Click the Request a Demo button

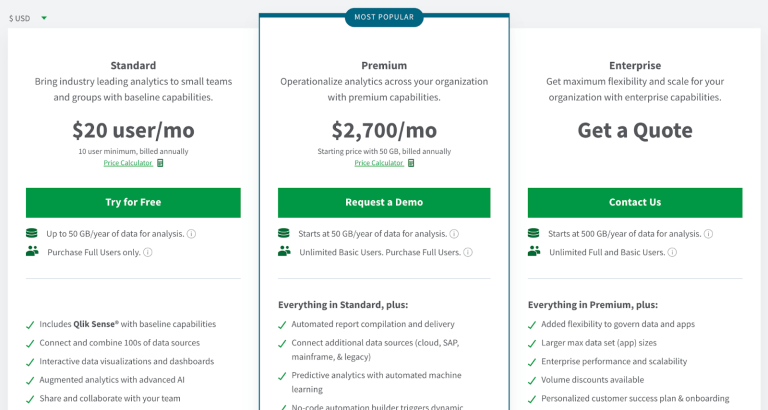pos(384,202)
